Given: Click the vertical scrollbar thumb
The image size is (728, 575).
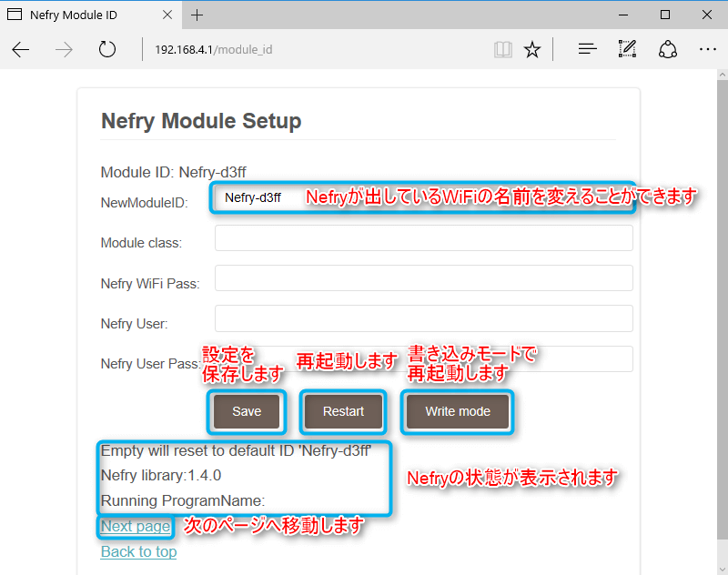Looking at the screenshot, I should (722, 309).
